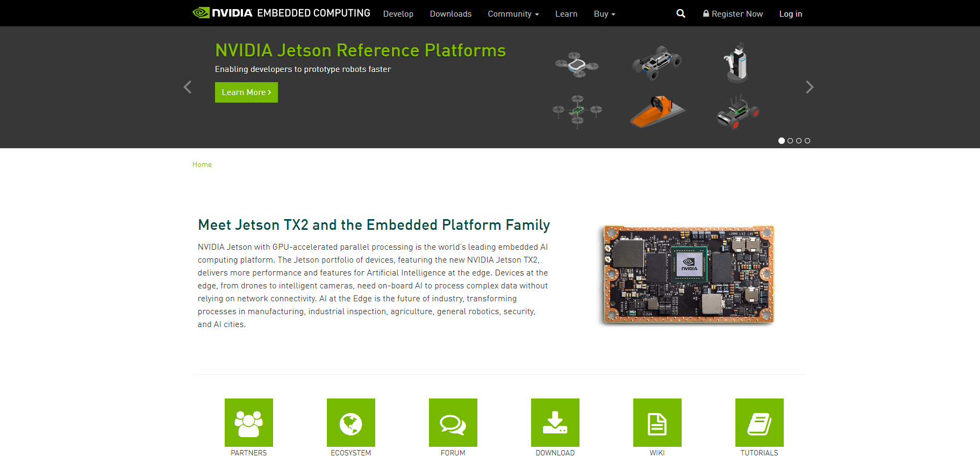The height and width of the screenshot is (471, 980).
Task: Click the PARTNERS label text
Action: [x=249, y=453]
